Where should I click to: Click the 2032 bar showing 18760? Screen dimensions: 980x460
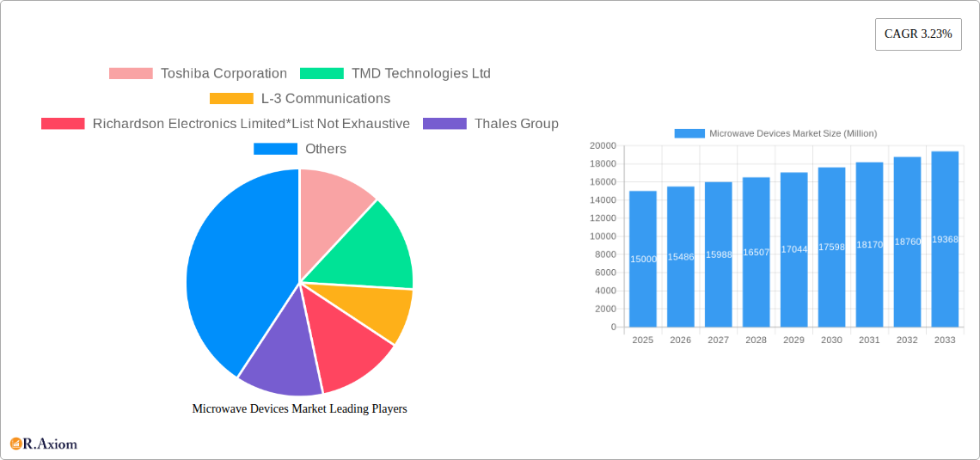[908, 242]
